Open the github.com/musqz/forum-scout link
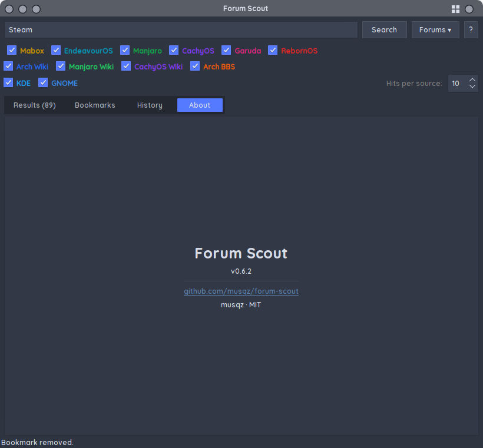Viewport: 483px width, 448px height. coord(241,291)
